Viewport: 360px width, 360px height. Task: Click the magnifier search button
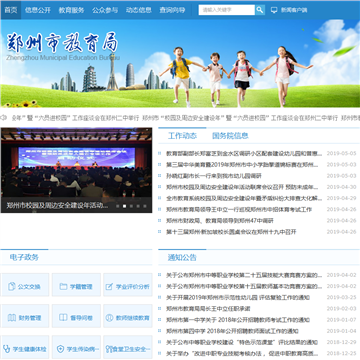(x=260, y=10)
